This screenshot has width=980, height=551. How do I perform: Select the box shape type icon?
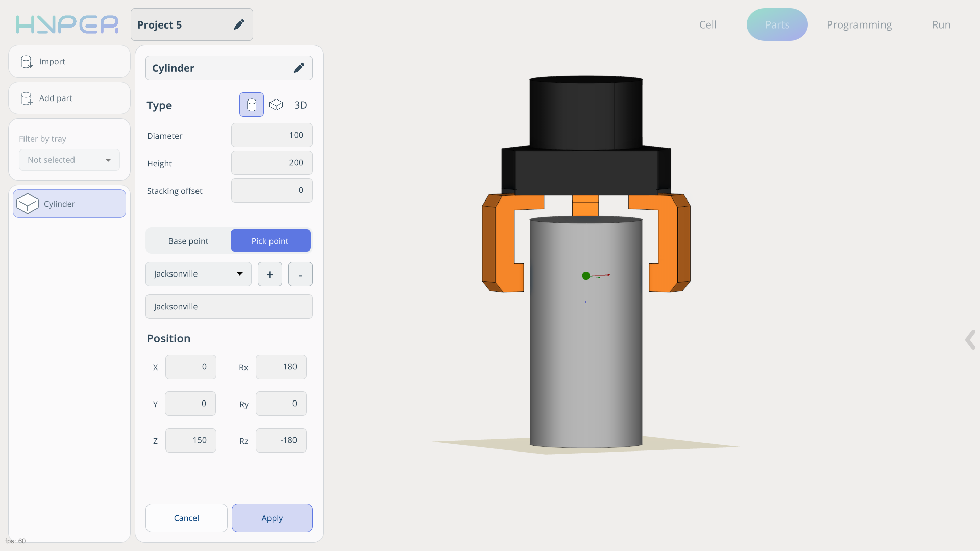276,105
